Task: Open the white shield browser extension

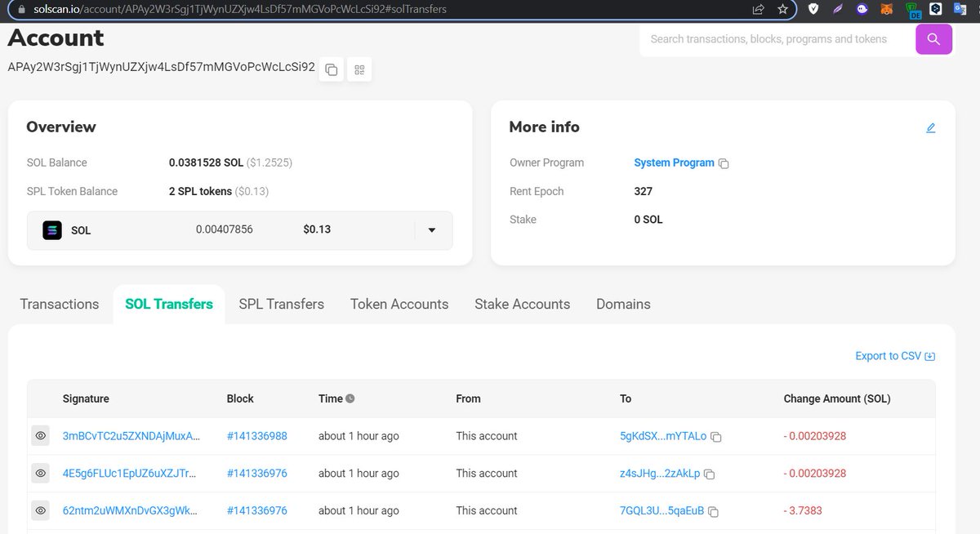Action: [x=813, y=9]
